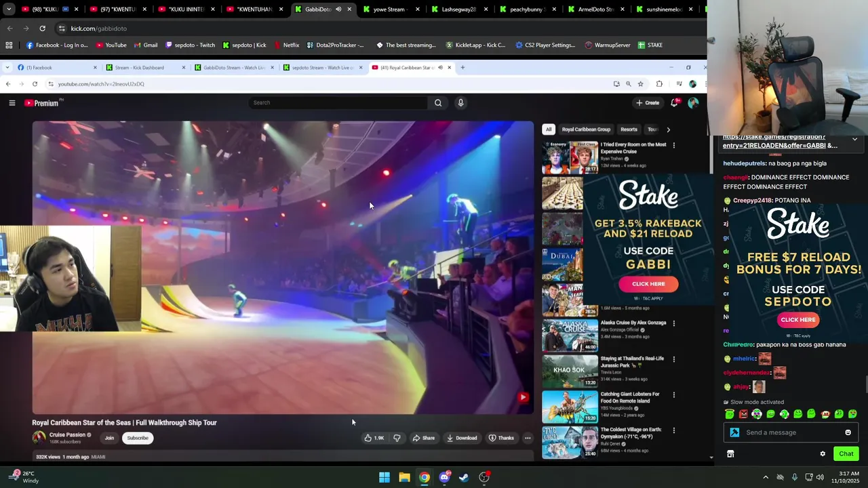
Task: Show more filter chips with right arrow
Action: point(668,129)
